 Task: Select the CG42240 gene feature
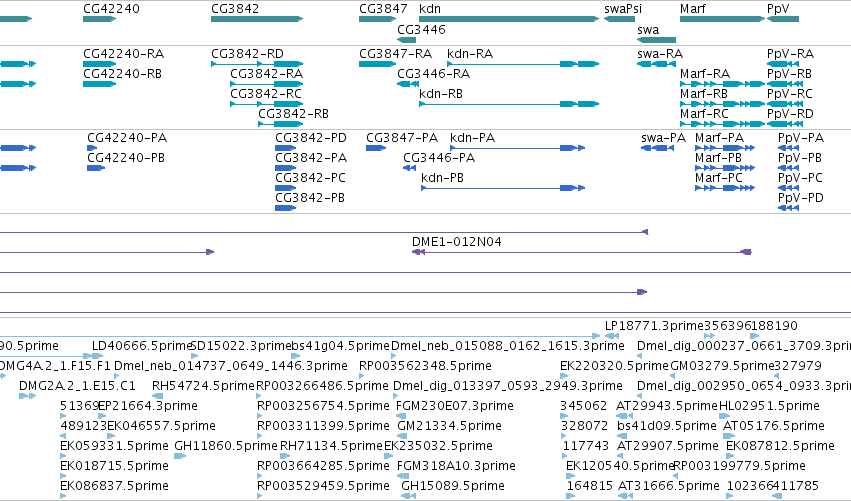pyautogui.click(x=99, y=19)
